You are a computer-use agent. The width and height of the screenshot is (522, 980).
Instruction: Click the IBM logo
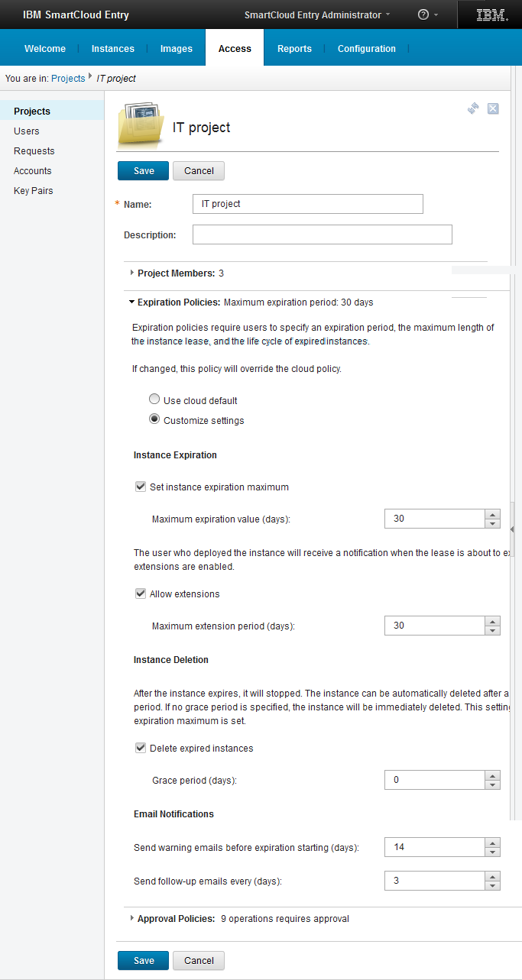click(x=491, y=15)
